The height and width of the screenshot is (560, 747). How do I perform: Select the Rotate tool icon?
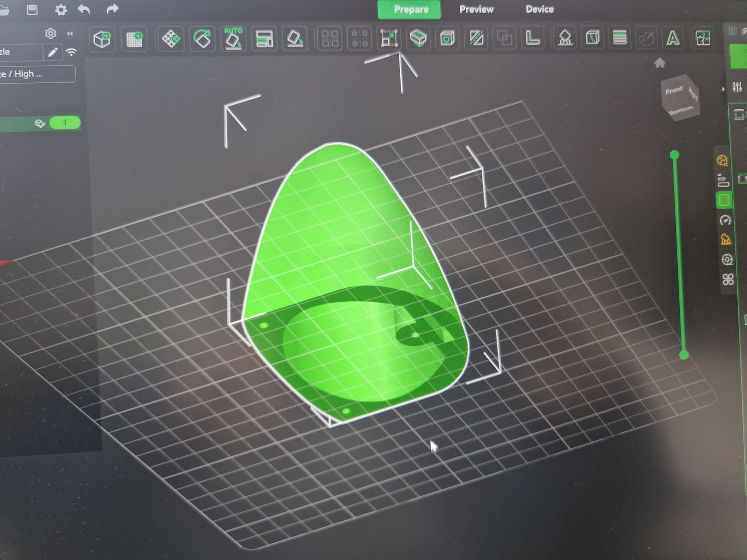pyautogui.click(x=202, y=39)
